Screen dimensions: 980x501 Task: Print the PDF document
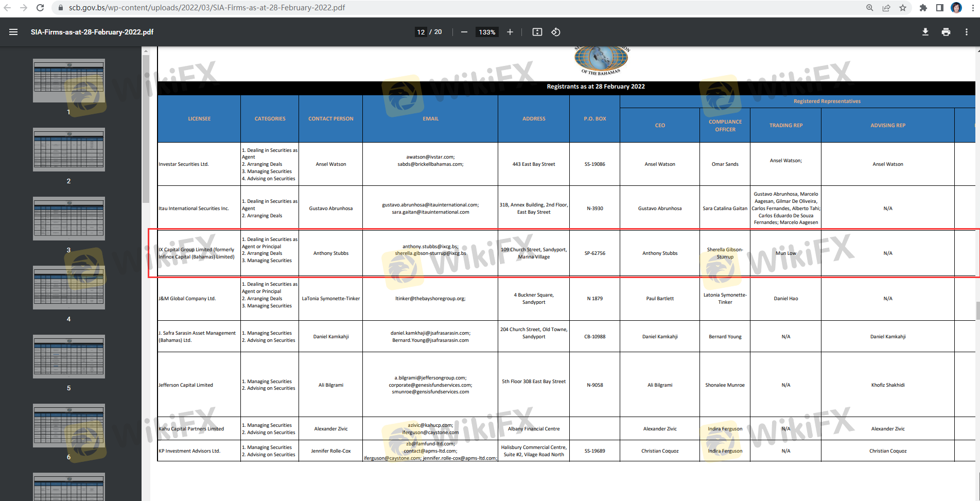tap(946, 32)
